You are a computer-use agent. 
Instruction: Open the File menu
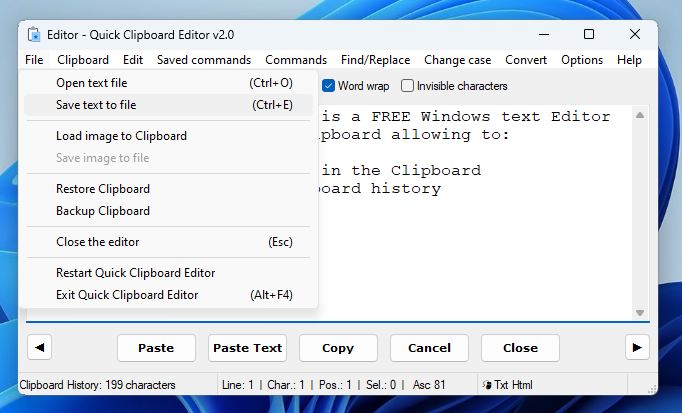pyautogui.click(x=34, y=60)
